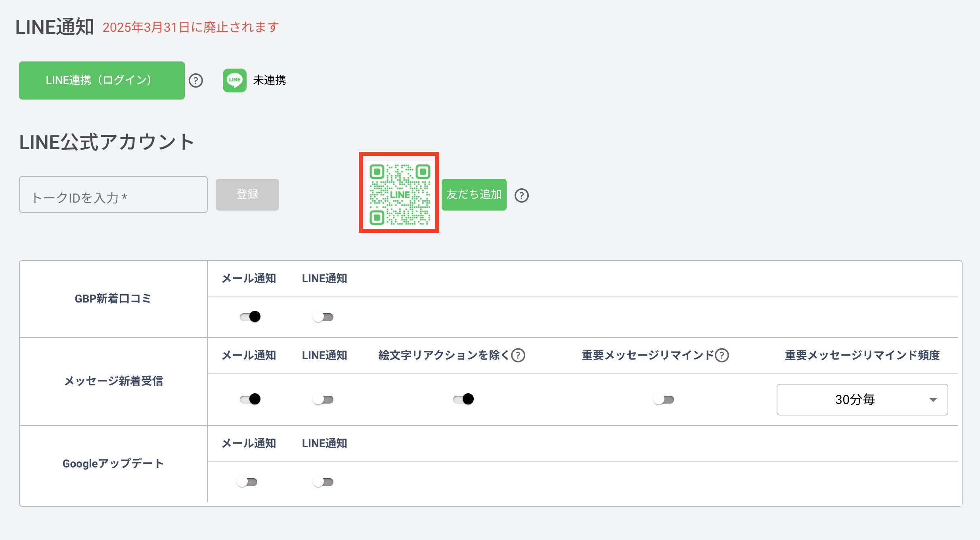Enable LINE通知 for Googleアップデート

[323, 481]
